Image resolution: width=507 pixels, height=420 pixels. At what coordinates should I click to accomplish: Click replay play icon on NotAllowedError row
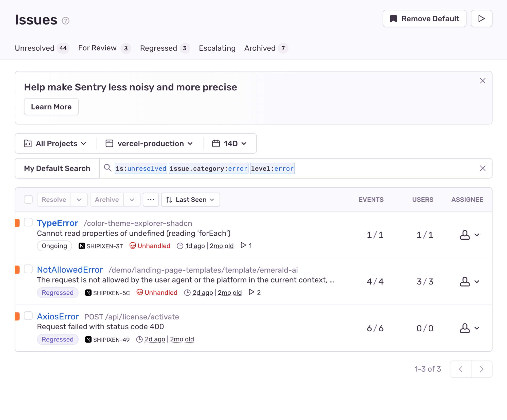pos(251,292)
